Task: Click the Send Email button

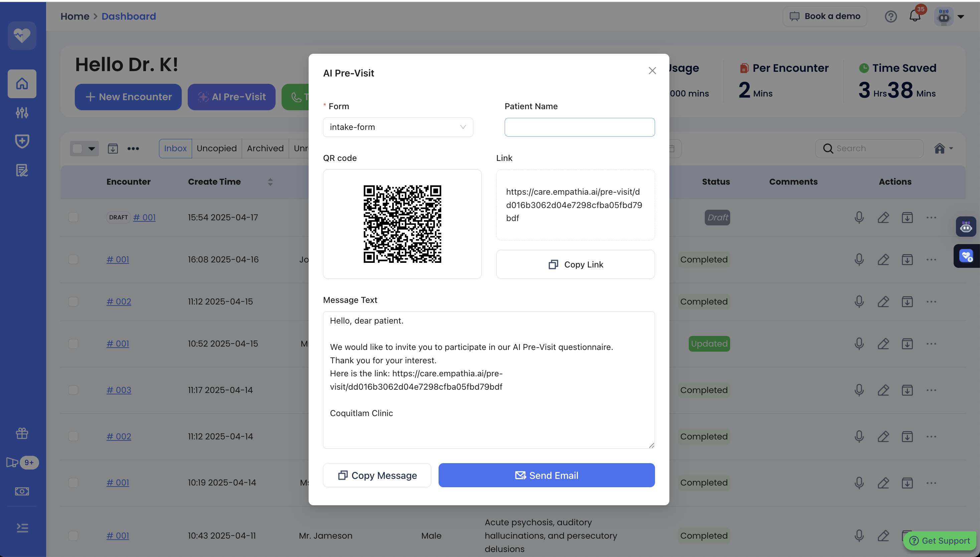Action: tap(546, 475)
